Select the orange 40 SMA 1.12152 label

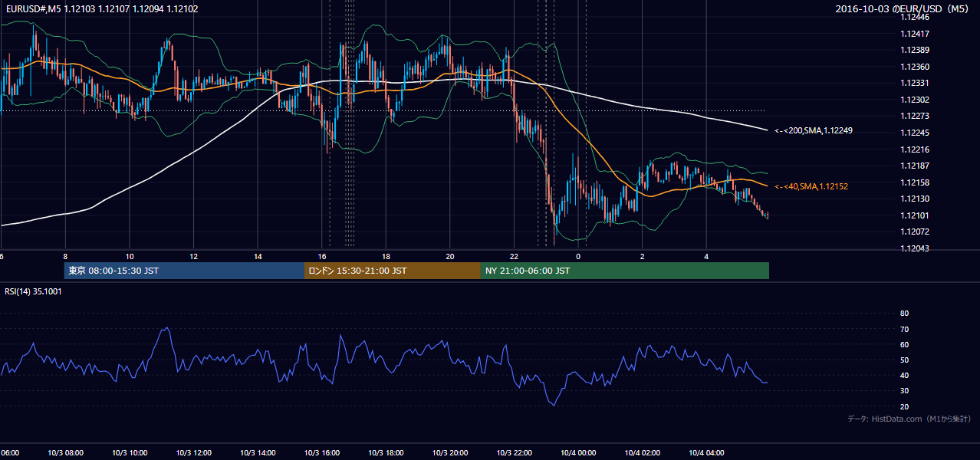(x=811, y=186)
